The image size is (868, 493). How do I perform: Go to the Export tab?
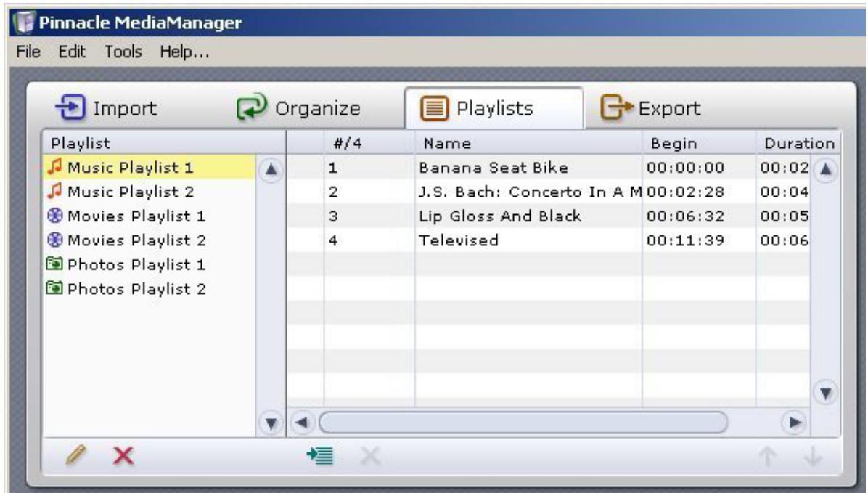pos(651,108)
